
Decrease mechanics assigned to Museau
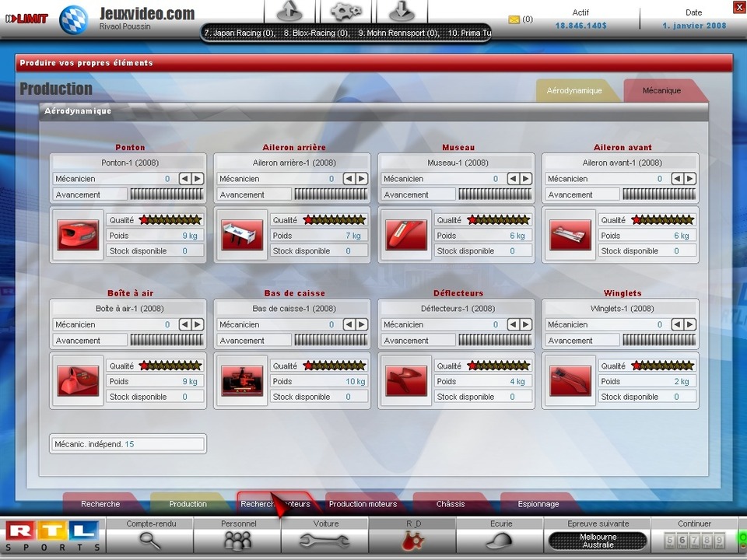514,179
